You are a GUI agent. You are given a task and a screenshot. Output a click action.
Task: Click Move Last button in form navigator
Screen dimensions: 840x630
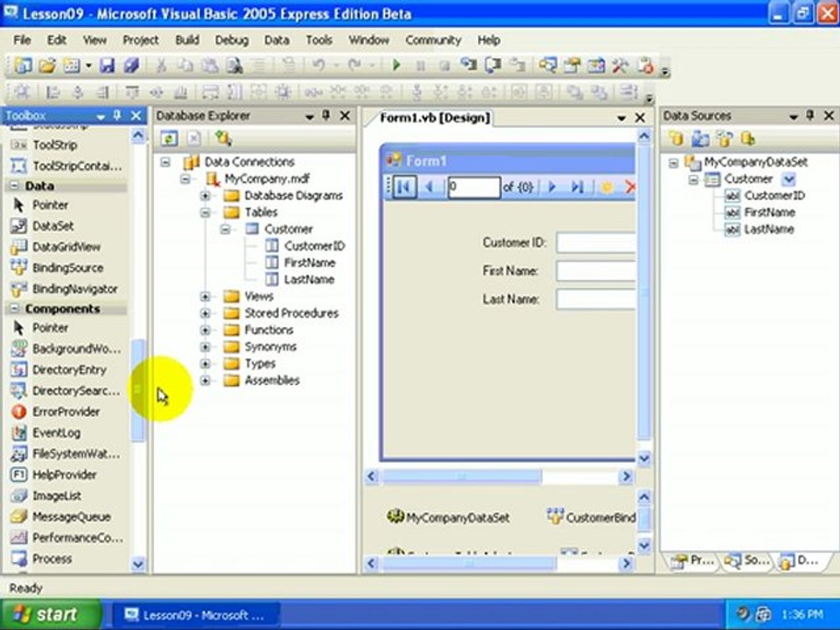[x=577, y=187]
